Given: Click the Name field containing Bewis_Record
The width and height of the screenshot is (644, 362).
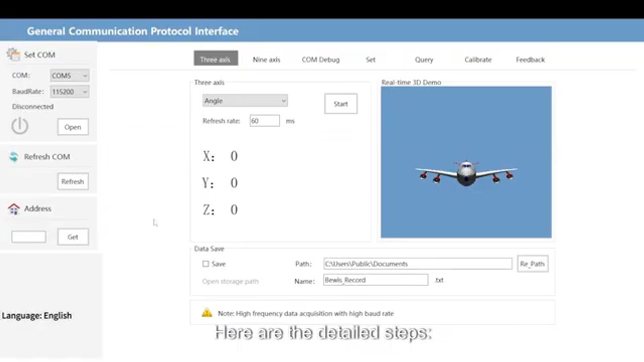Looking at the screenshot, I should pos(376,280).
